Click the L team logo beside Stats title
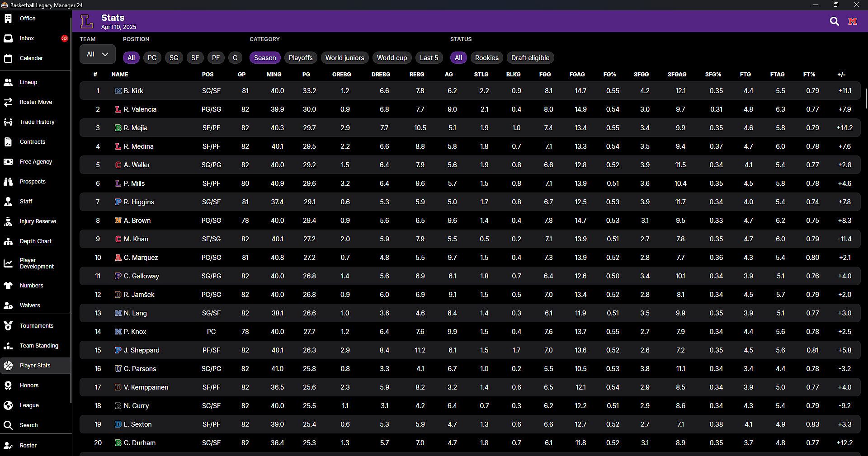The height and width of the screenshot is (456, 868). click(86, 21)
